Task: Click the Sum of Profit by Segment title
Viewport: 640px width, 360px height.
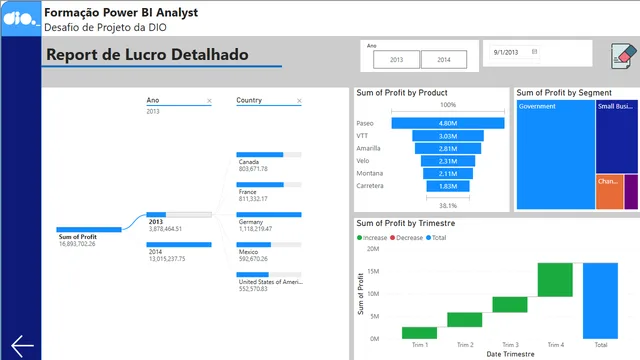Action: tap(564, 93)
